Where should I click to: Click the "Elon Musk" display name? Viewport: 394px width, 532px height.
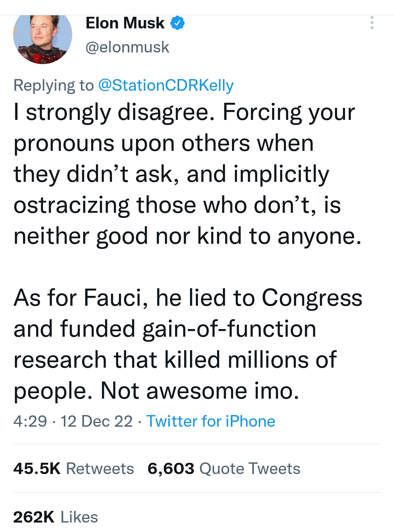(125, 23)
